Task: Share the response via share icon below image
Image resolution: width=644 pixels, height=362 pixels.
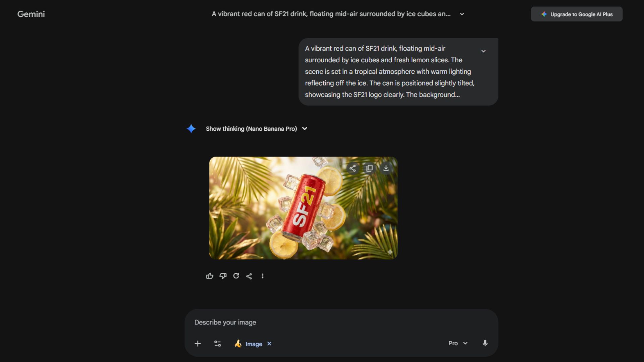Action: [x=249, y=276]
